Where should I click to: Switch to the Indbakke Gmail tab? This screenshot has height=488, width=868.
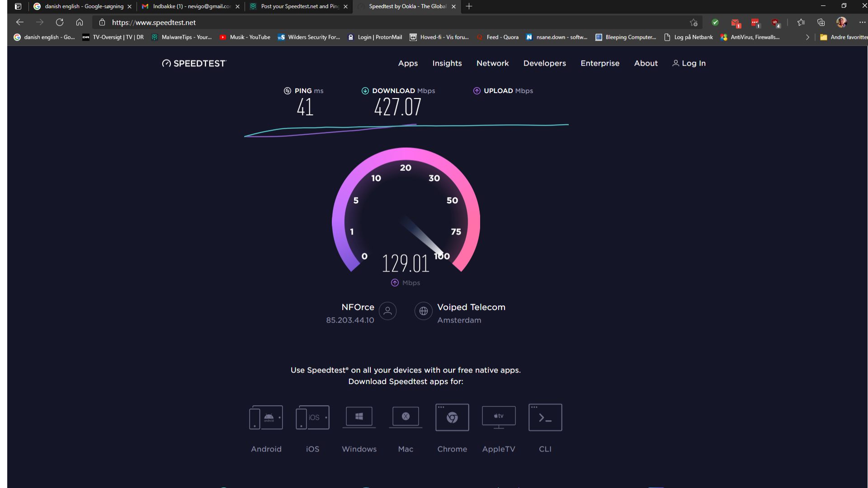190,6
